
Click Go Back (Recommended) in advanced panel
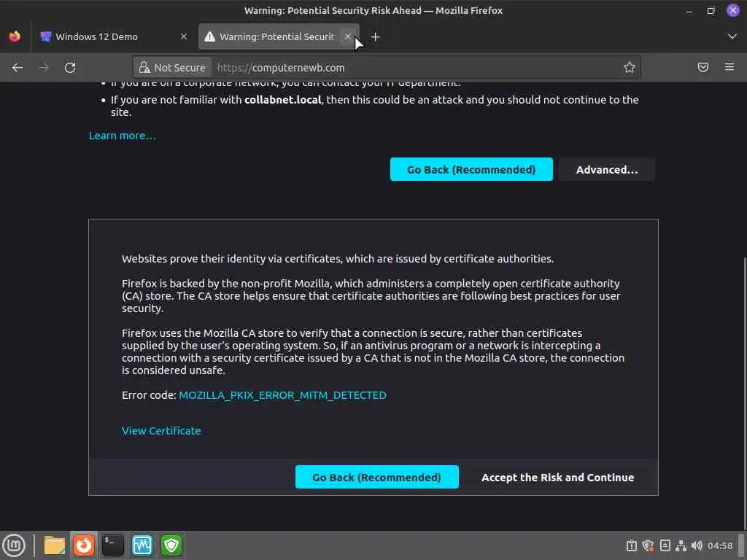377,477
